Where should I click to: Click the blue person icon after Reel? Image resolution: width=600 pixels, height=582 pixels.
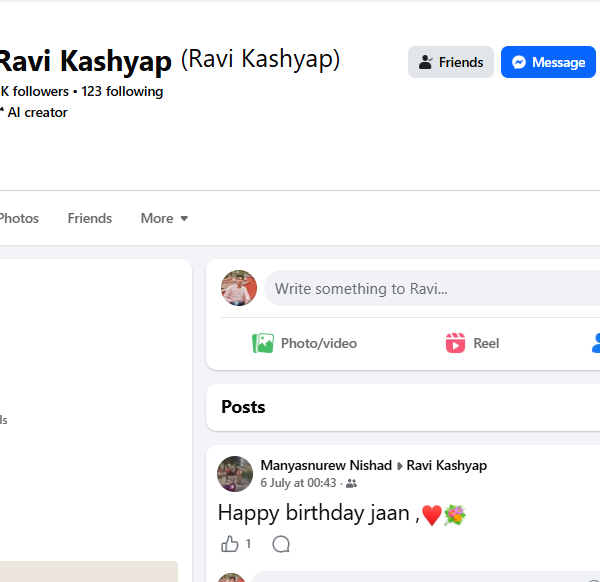[596, 343]
